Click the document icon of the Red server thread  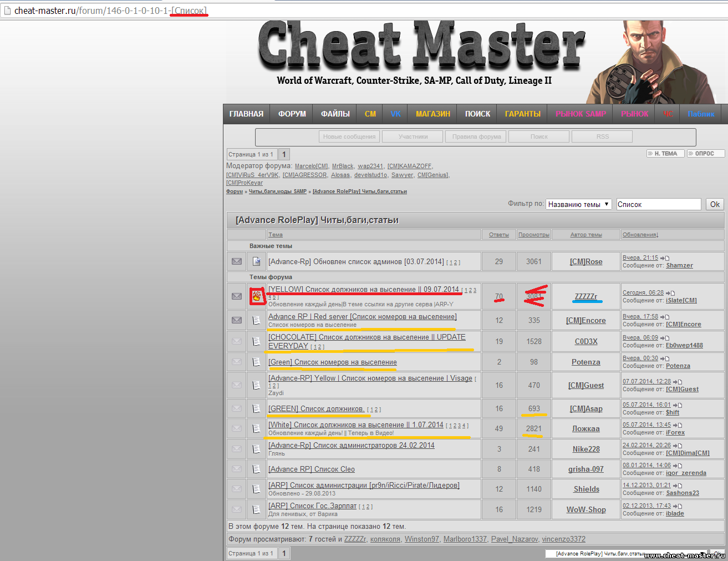(256, 320)
